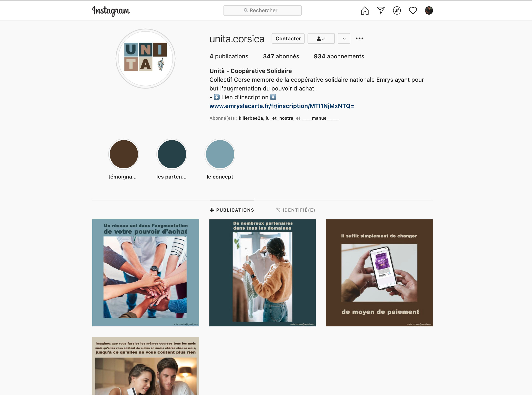
Task: Click the Contacter button
Action: pyautogui.click(x=288, y=38)
